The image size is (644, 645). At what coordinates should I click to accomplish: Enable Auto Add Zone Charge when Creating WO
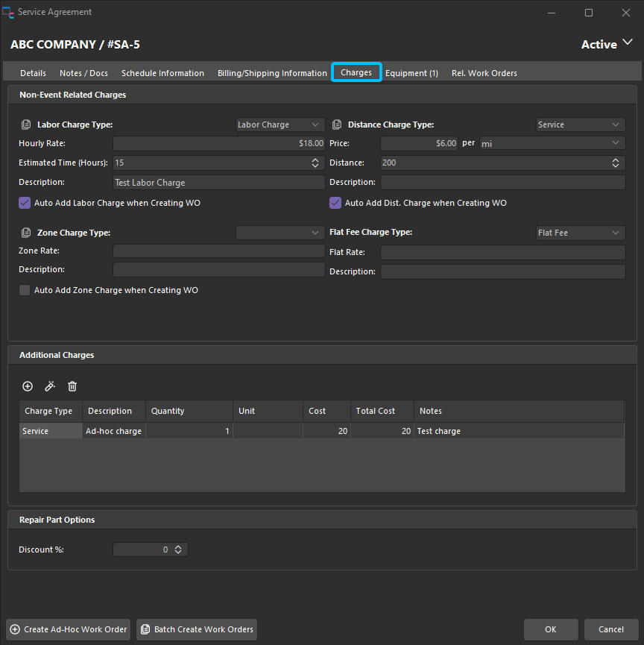[x=25, y=290]
